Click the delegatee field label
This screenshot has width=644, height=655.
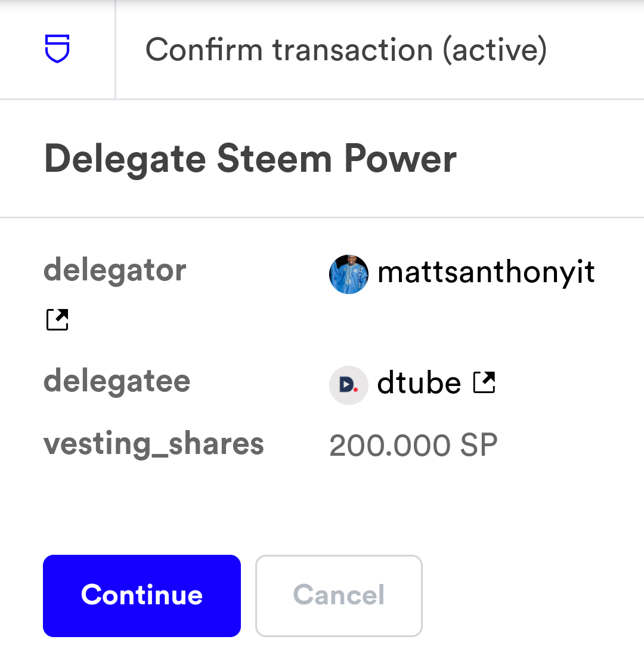click(x=117, y=381)
